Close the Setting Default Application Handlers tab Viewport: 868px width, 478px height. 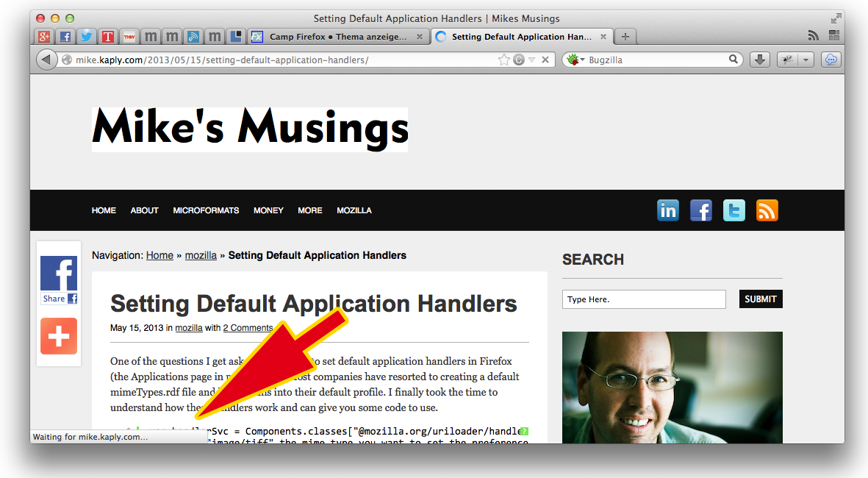pyautogui.click(x=603, y=37)
